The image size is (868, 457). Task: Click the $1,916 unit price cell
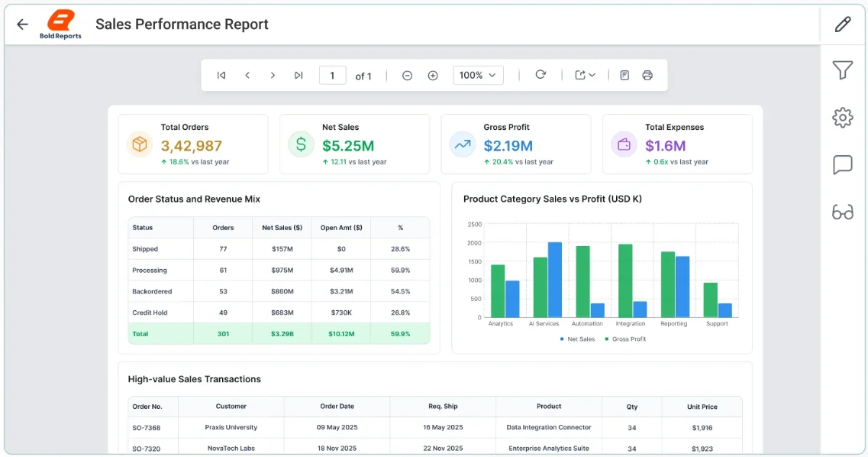pyautogui.click(x=702, y=428)
